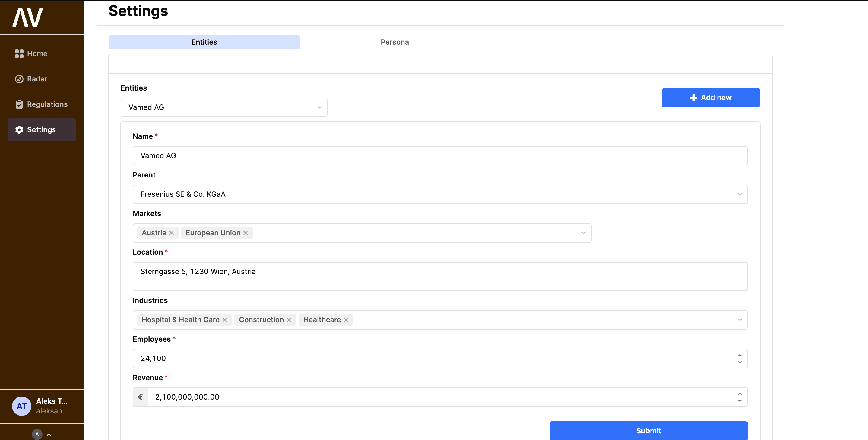The width and height of the screenshot is (868, 440).
Task: Select the Settings gear in the sidebar
Action: [41, 129]
